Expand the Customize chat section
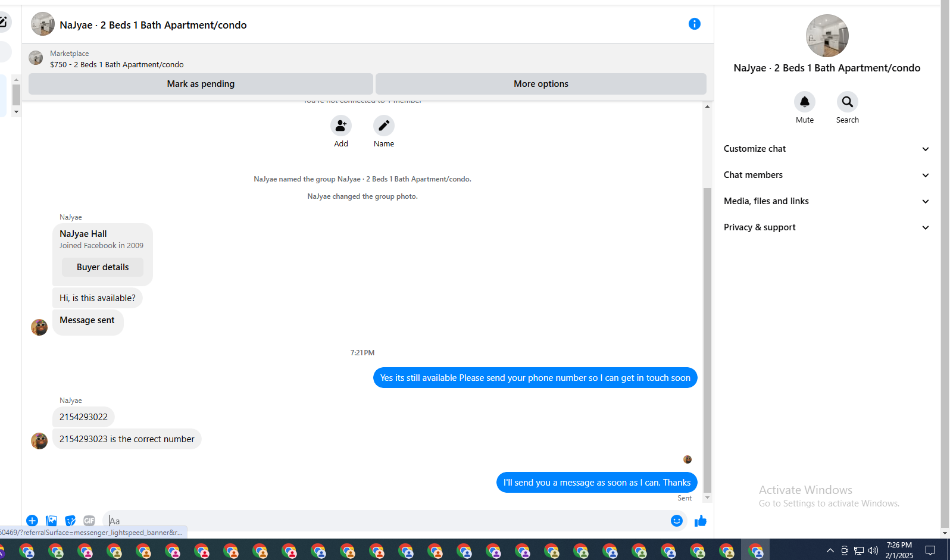Image resolution: width=950 pixels, height=560 pixels. coord(826,149)
